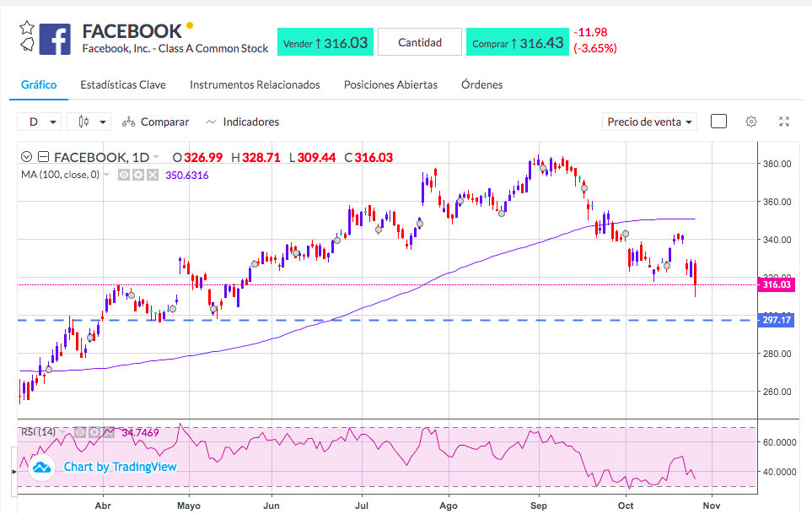
Task: Click the RSI value 34.7469
Action: [140, 432]
